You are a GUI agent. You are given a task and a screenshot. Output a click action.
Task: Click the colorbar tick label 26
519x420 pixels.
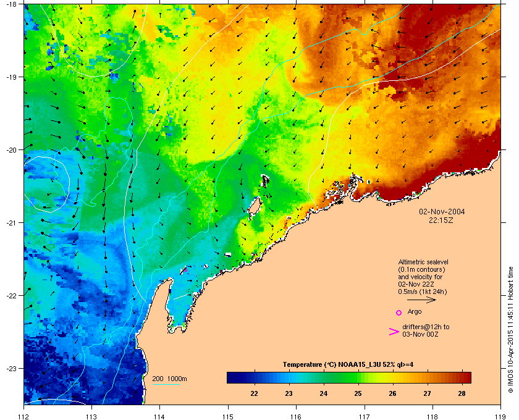click(x=392, y=393)
